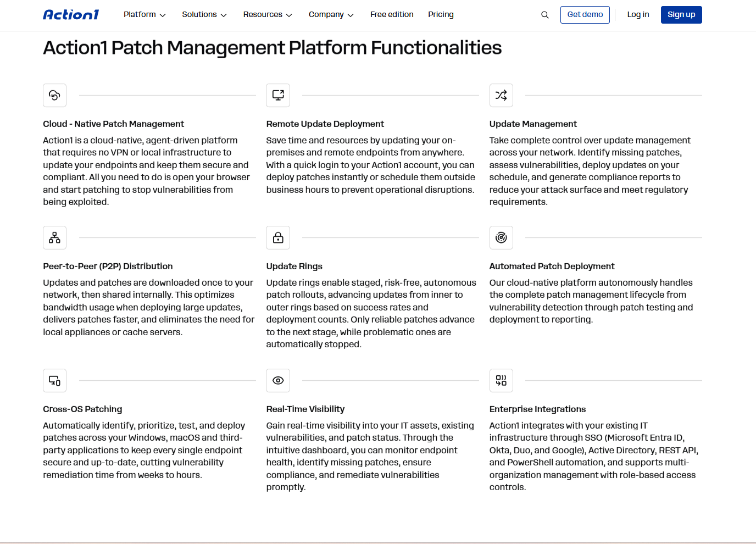Click the paragraph starting 'Save time and resources'
The height and width of the screenshot is (544, 756).
[371, 165]
